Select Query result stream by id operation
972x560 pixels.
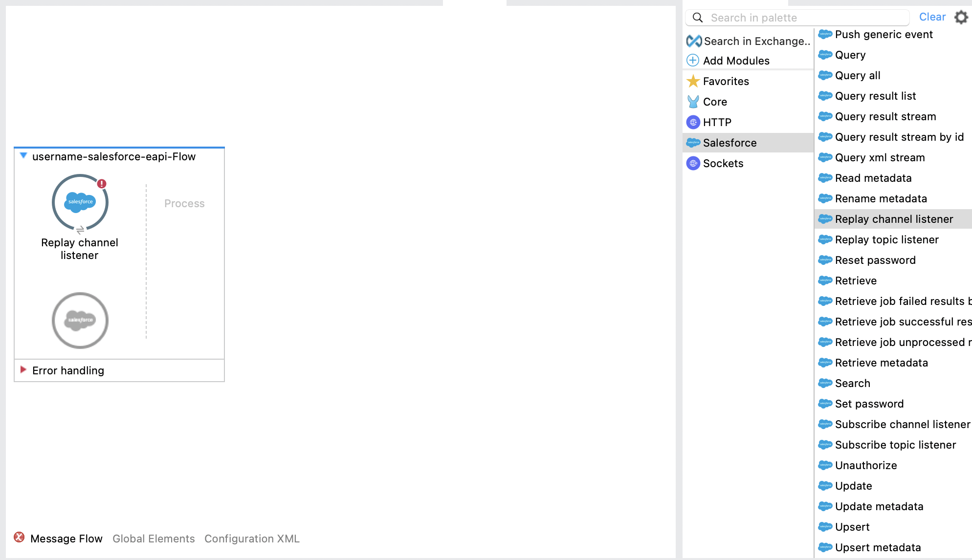point(893,137)
